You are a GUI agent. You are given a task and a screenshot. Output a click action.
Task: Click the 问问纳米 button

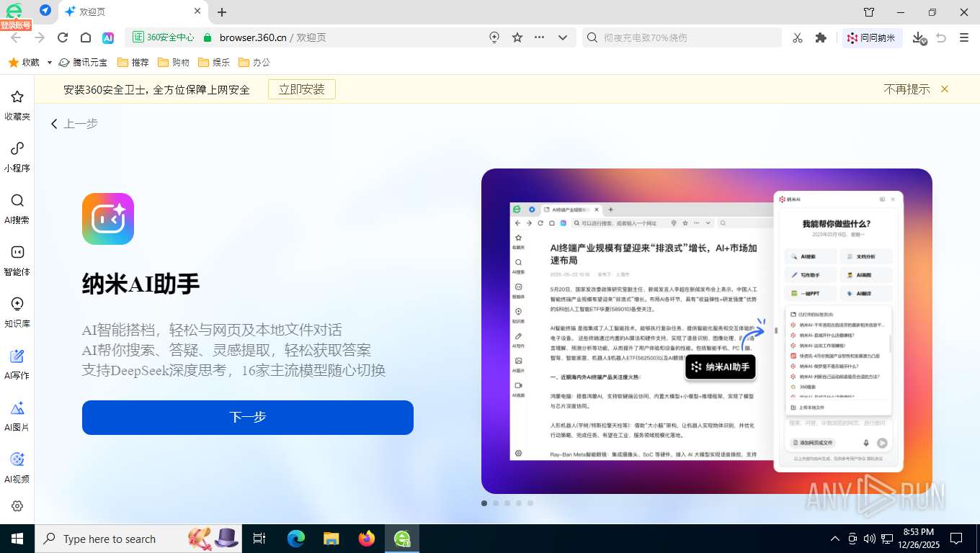coord(871,37)
